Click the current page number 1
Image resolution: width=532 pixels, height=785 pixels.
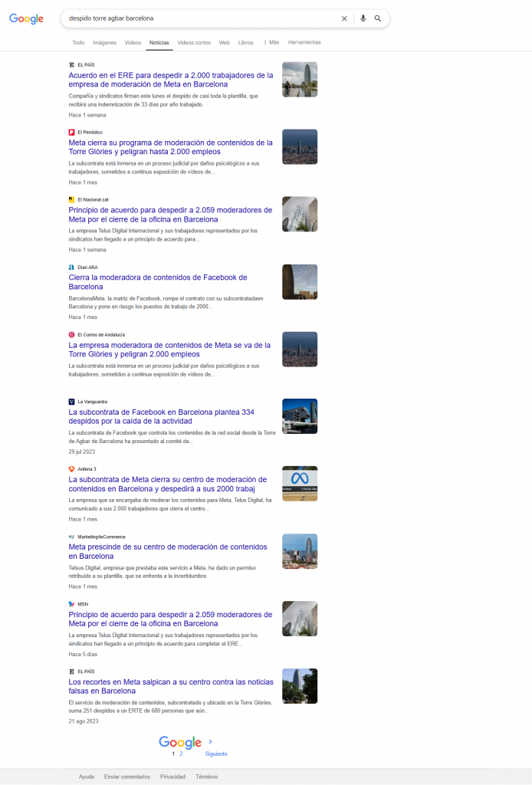tap(173, 754)
